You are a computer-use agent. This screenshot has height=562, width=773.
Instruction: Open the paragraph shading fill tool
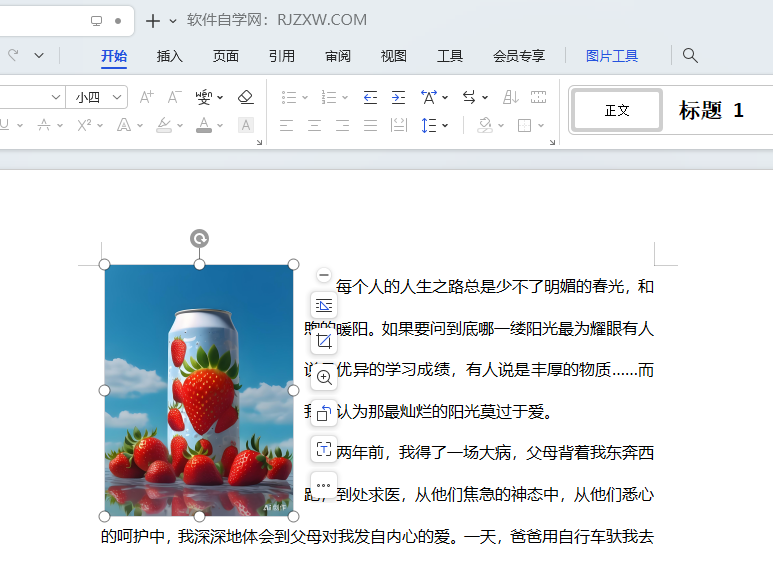(x=485, y=125)
